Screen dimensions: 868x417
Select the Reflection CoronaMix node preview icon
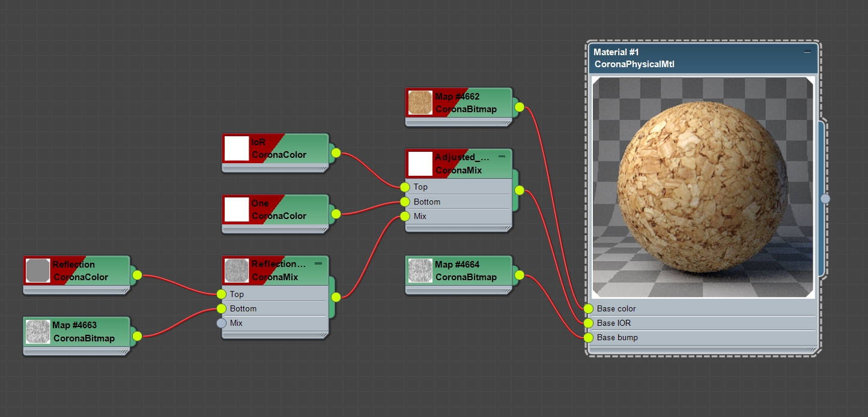236,270
